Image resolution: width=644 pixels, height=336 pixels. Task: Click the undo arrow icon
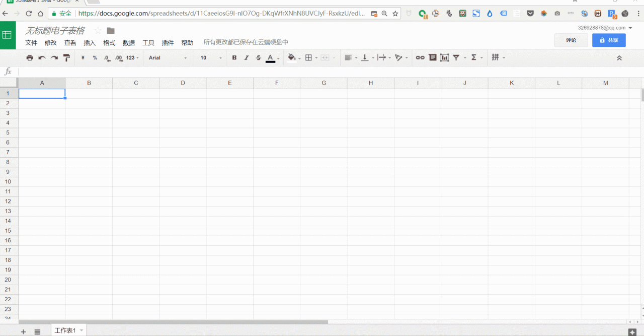[42, 58]
